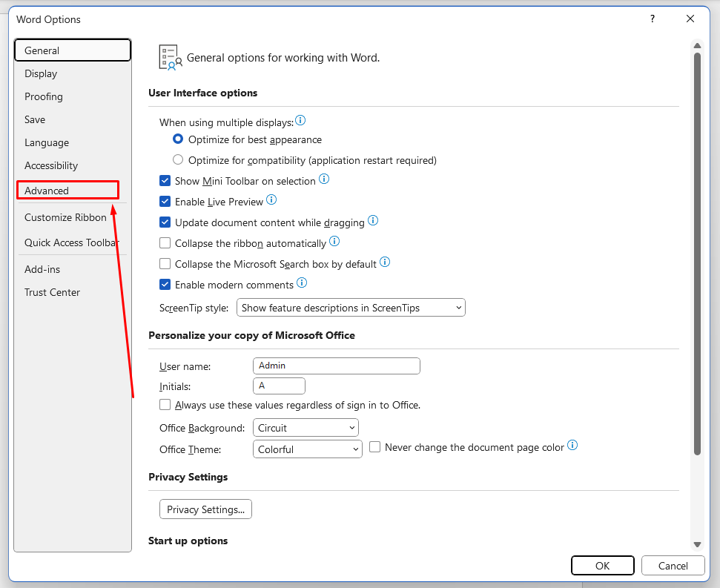Confirm with the OK button
The width and height of the screenshot is (720, 588).
[x=602, y=566]
